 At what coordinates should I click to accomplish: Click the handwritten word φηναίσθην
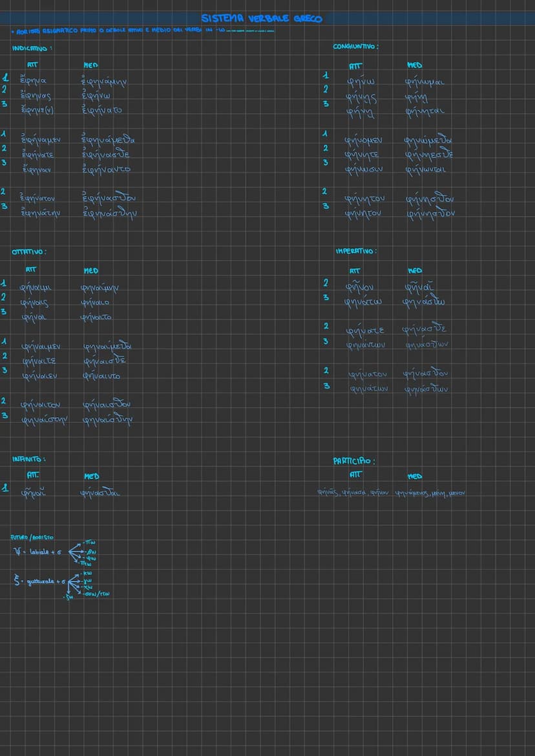coord(107,420)
